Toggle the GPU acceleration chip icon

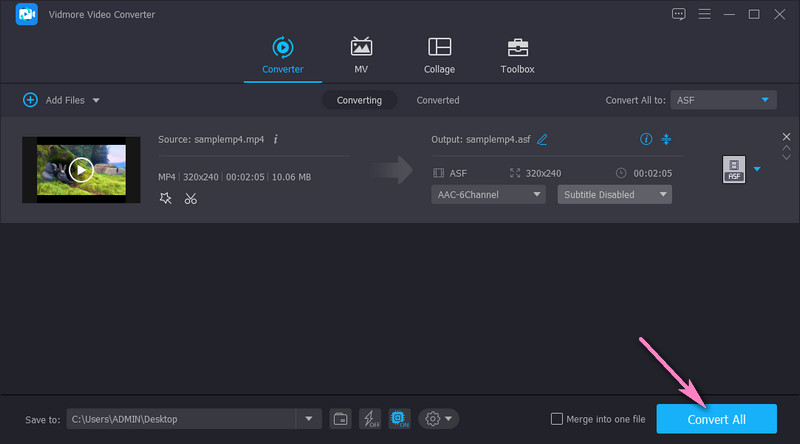[399, 418]
